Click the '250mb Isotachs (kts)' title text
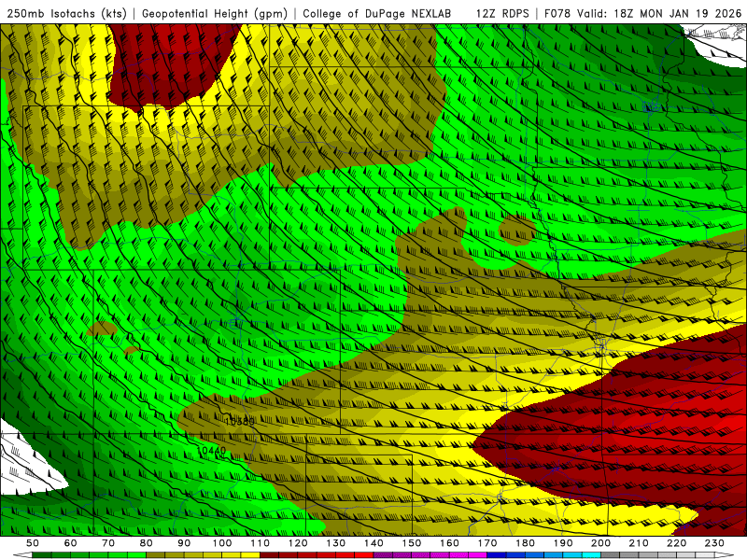 (66, 13)
